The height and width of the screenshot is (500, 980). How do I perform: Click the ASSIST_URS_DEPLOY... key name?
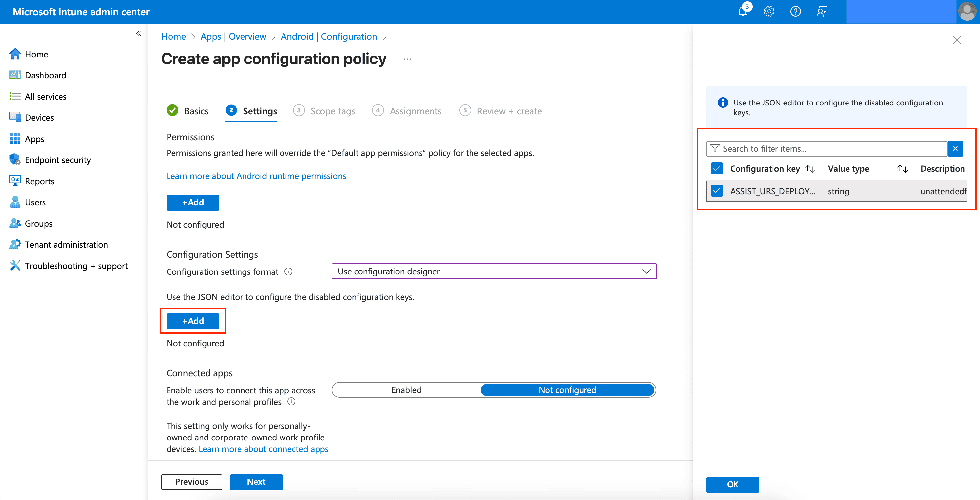773,191
